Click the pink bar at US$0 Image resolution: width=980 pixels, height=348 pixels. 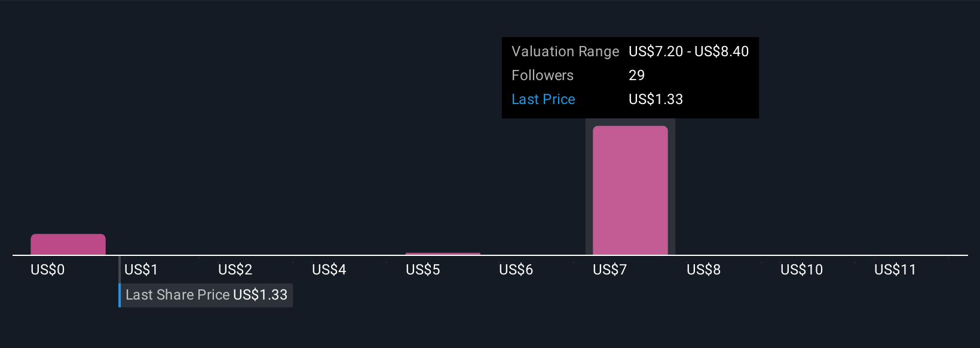click(x=68, y=245)
